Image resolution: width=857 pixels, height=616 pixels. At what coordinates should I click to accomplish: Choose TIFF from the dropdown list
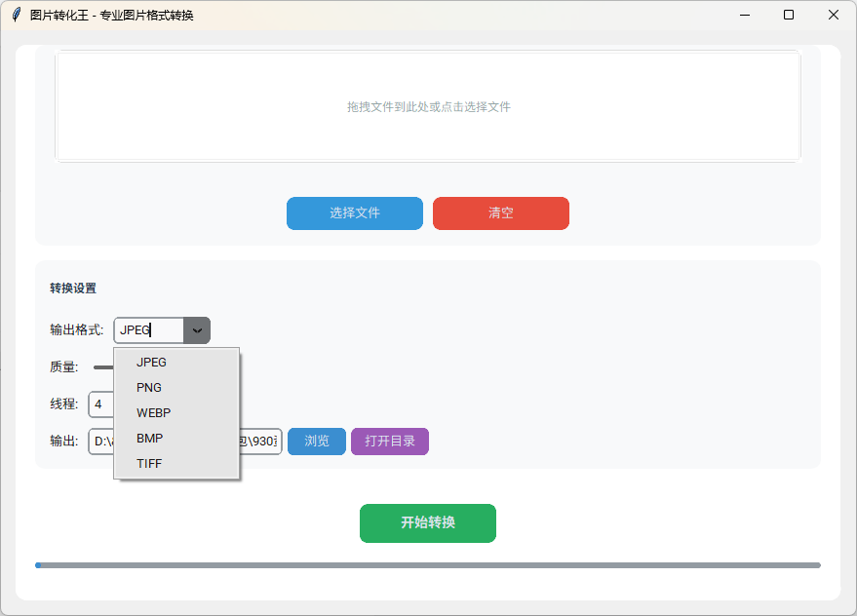[149, 463]
